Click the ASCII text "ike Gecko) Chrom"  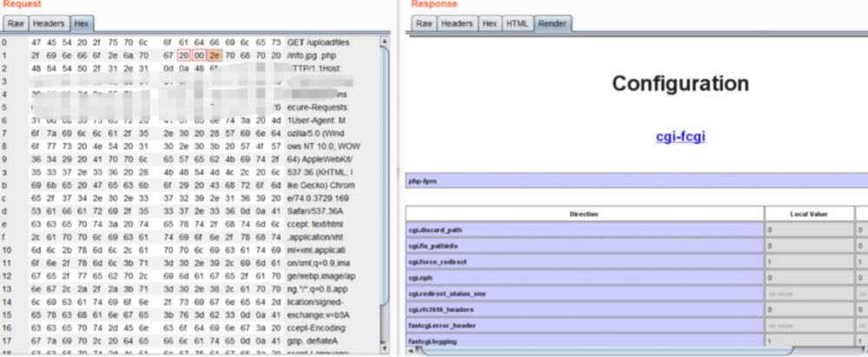(x=321, y=185)
